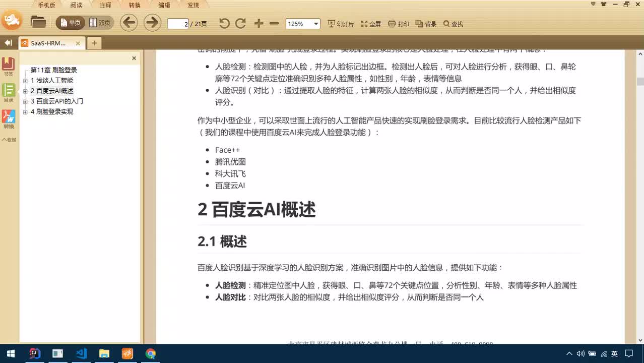This screenshot has width=644, height=363.
Task: Expand the 1 浅谈人工智能 node
Action: click(25, 81)
